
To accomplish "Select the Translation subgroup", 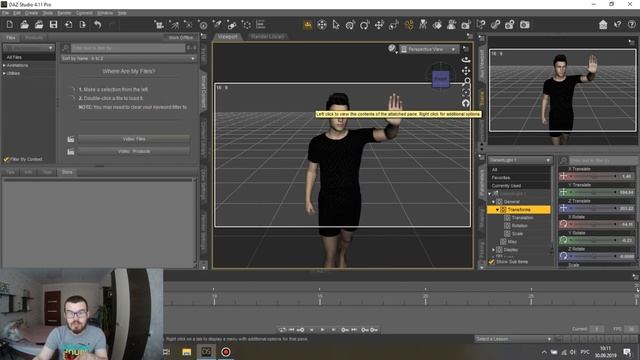I will [522, 218].
